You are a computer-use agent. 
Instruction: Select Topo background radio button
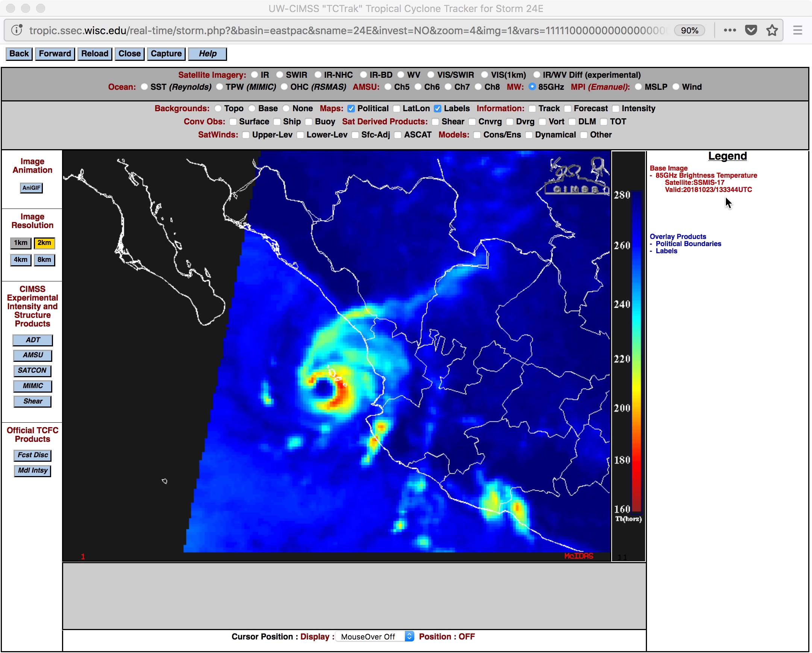pyautogui.click(x=218, y=108)
